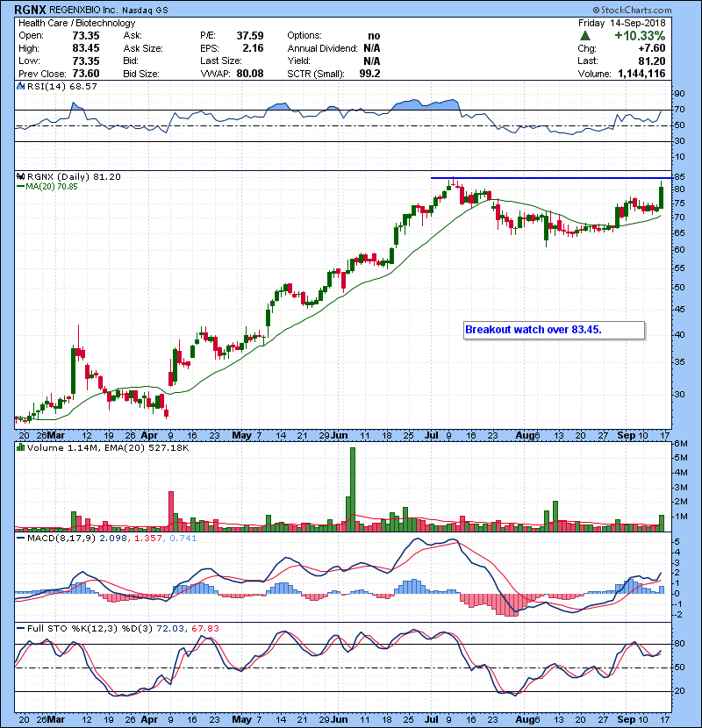Click the RGNX (Daily) 81.20 chart label
The width and height of the screenshot is (702, 728).
click(74, 176)
